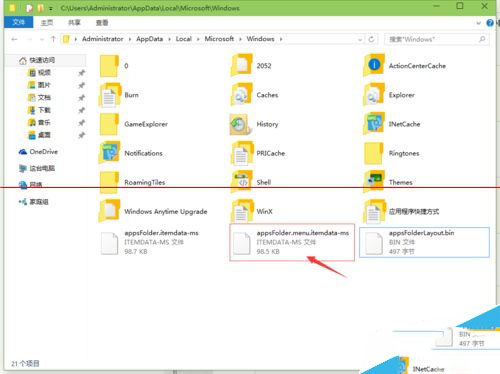Viewport: 500px width, 374px height.
Task: Open the Burn folder
Action: tap(119, 95)
